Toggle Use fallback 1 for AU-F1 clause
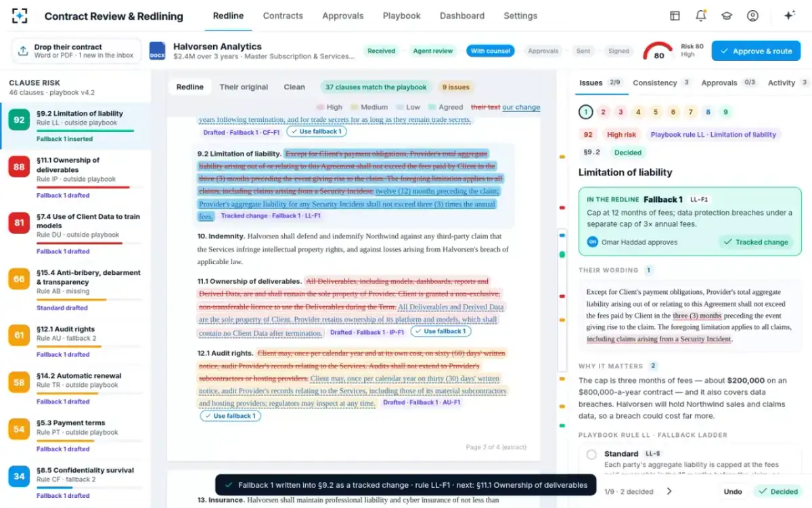This screenshot has height=508, width=812. tap(230, 416)
